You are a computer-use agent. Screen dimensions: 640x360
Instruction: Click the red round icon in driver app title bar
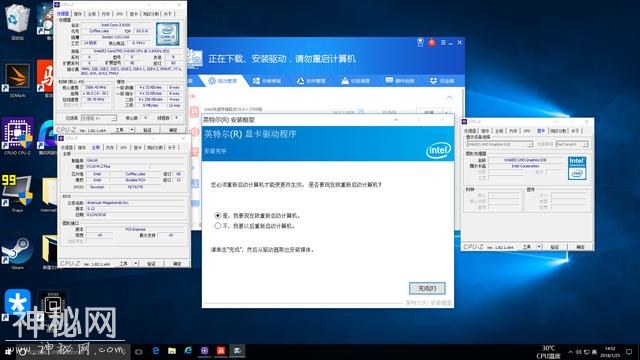tap(431, 42)
